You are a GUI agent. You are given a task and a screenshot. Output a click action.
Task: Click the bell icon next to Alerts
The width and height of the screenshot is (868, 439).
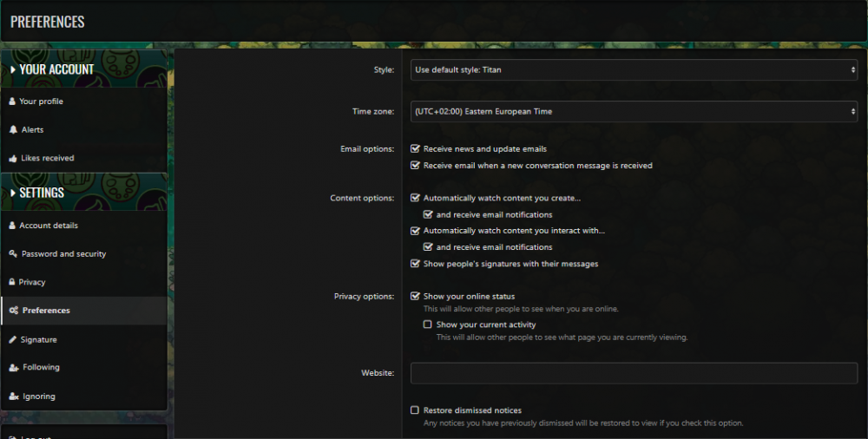12,130
